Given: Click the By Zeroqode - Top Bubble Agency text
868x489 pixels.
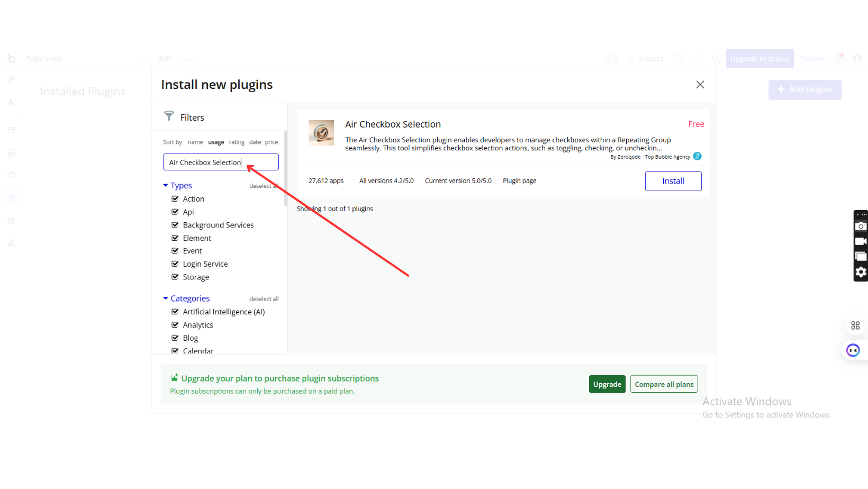Looking at the screenshot, I should point(650,157).
